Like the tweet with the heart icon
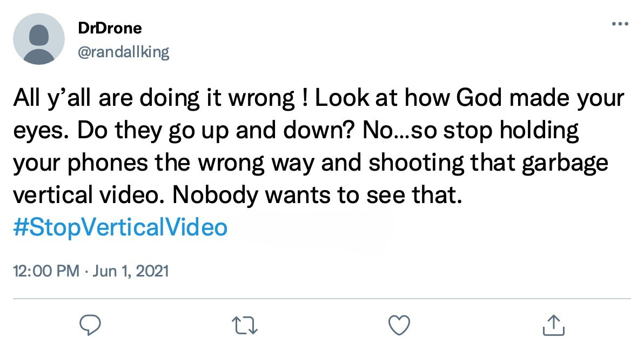644x364 pixels. click(x=400, y=325)
